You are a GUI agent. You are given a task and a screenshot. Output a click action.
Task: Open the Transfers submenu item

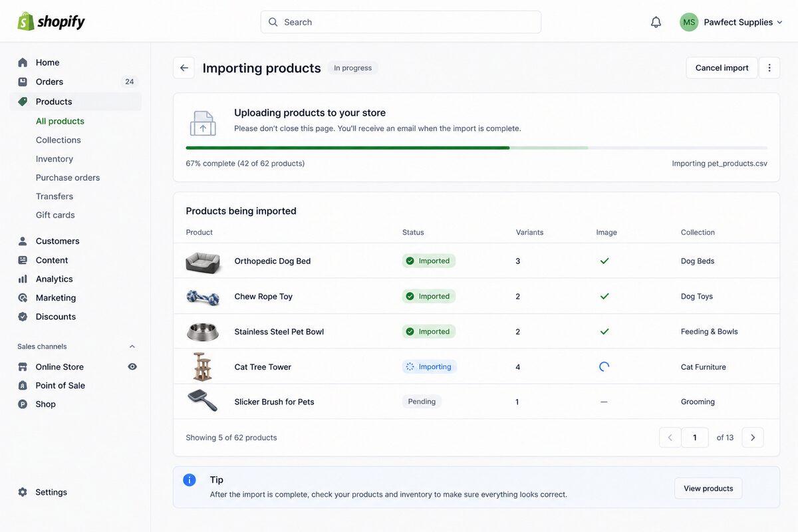click(x=55, y=196)
